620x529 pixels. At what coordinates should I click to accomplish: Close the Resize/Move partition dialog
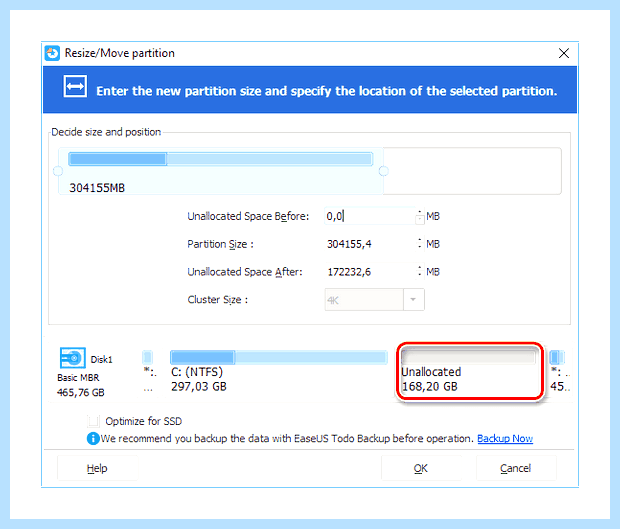tap(564, 53)
